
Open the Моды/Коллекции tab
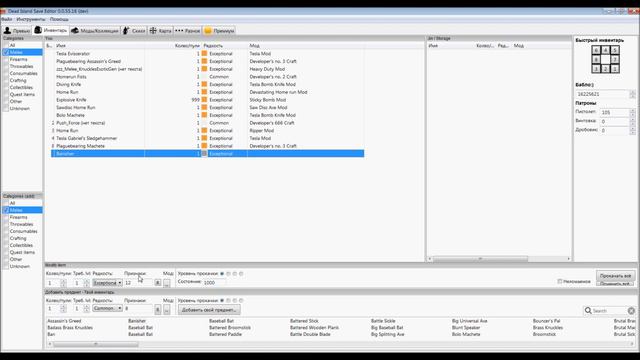pyautogui.click(x=95, y=31)
